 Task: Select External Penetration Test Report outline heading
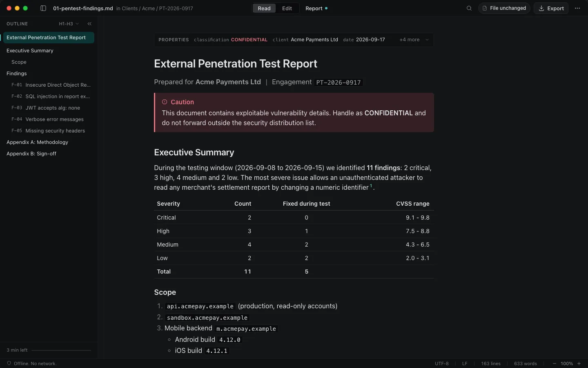coord(49,38)
